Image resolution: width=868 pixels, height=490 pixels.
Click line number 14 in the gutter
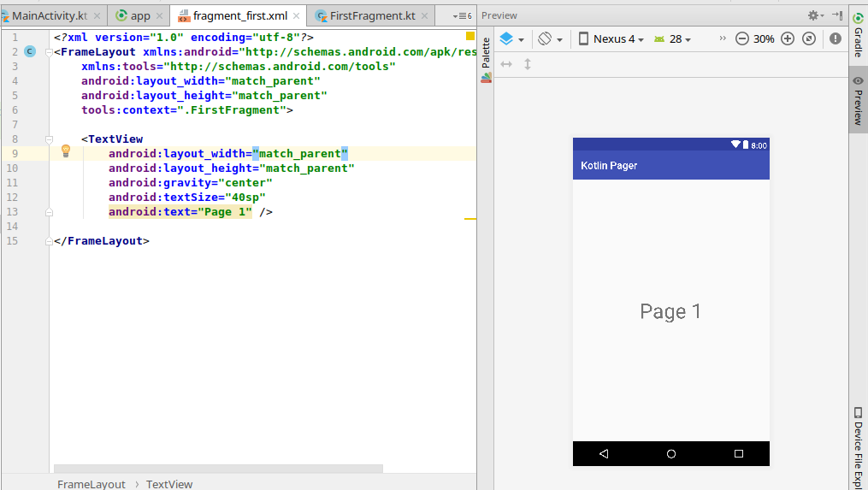(x=12, y=227)
